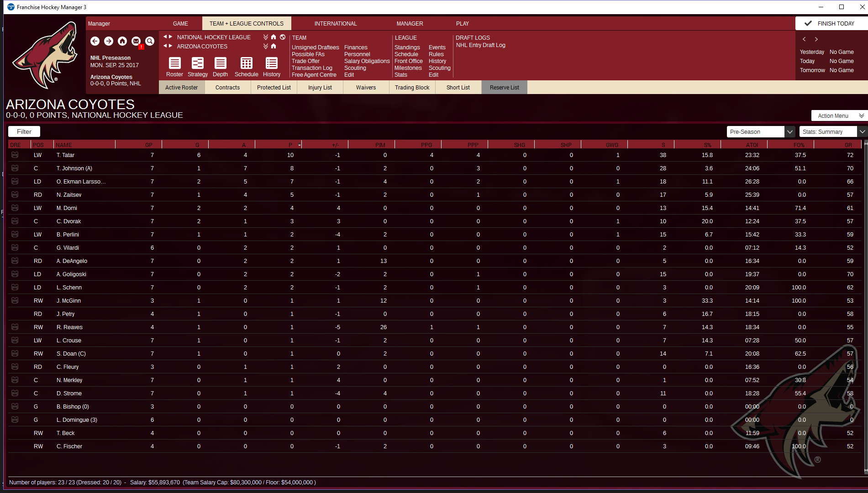Go to next day in calendar panel

point(816,39)
